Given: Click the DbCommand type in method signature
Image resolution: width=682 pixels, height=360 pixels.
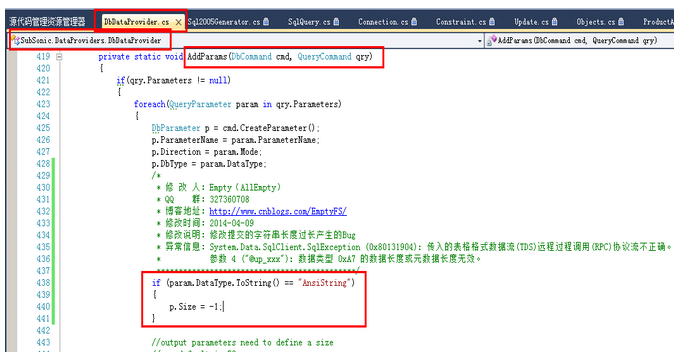Looking at the screenshot, I should pos(251,57).
